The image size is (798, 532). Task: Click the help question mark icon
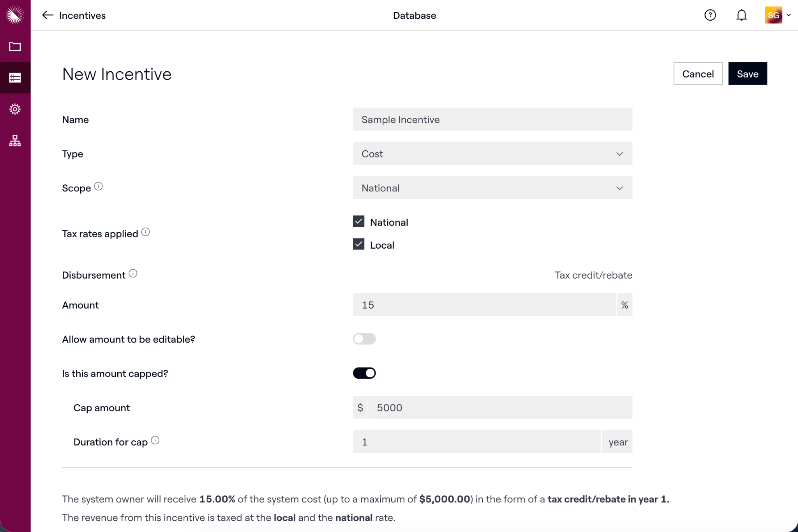pyautogui.click(x=710, y=15)
